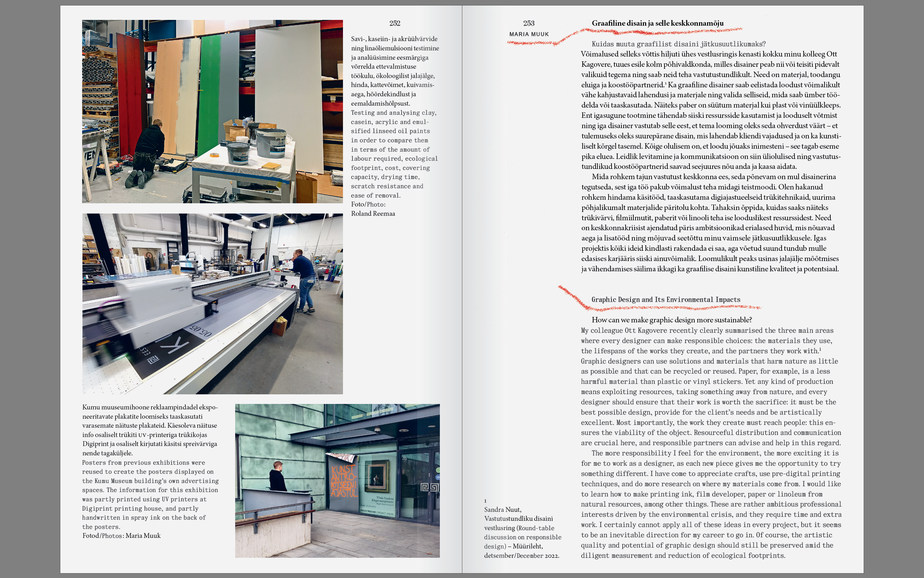Click 'How can we make graphic design more sustainable?'
924x578 pixels.
coord(672,320)
